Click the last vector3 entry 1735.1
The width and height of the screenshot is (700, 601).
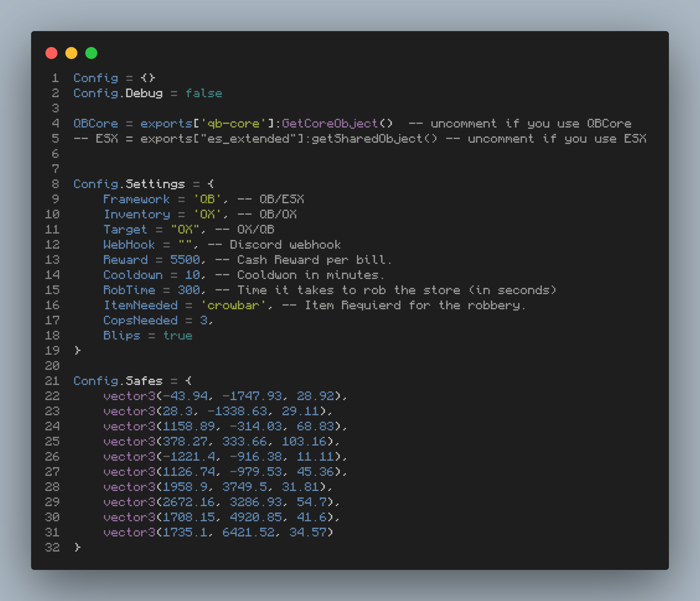coord(218,532)
